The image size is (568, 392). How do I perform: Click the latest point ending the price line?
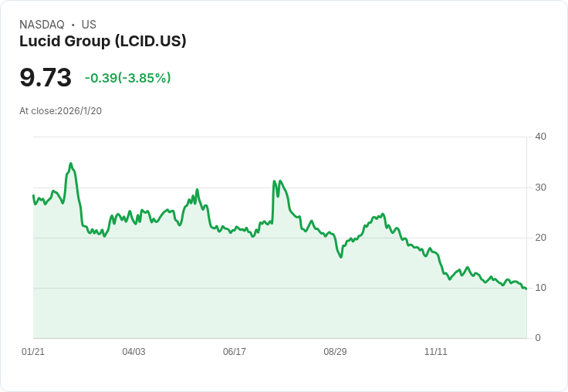tap(526, 289)
